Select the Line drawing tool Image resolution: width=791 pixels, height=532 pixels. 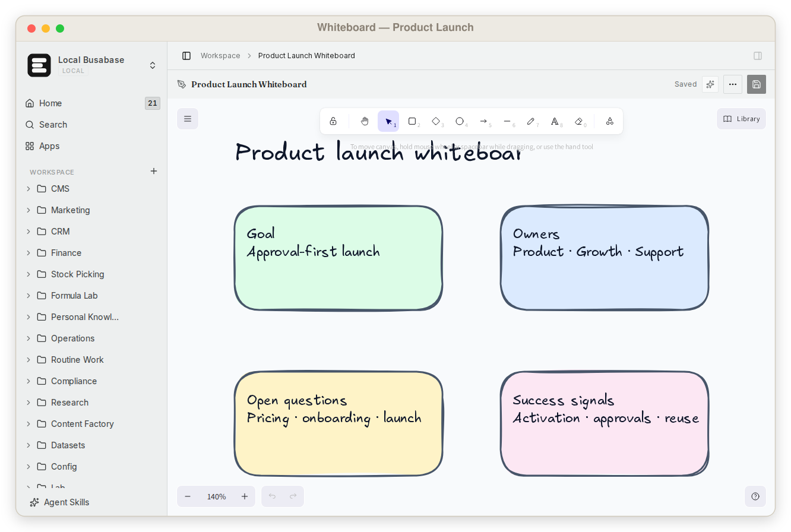point(507,121)
